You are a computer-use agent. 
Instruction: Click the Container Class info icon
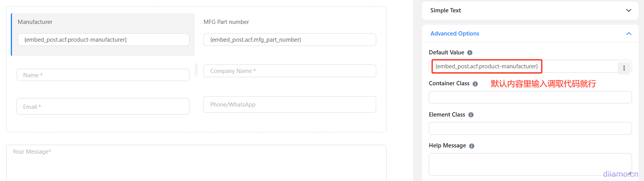pos(475,84)
